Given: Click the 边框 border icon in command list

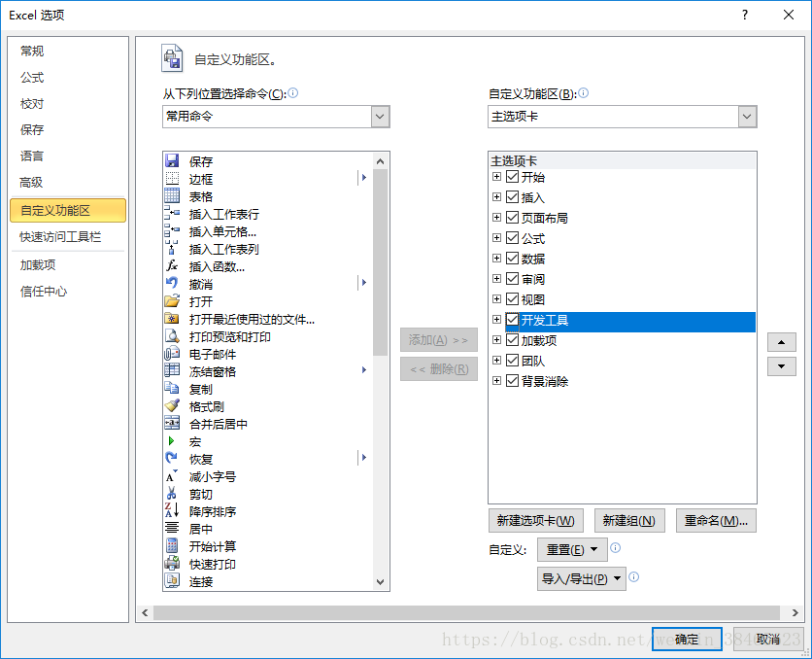Looking at the screenshot, I should pyautogui.click(x=172, y=178).
